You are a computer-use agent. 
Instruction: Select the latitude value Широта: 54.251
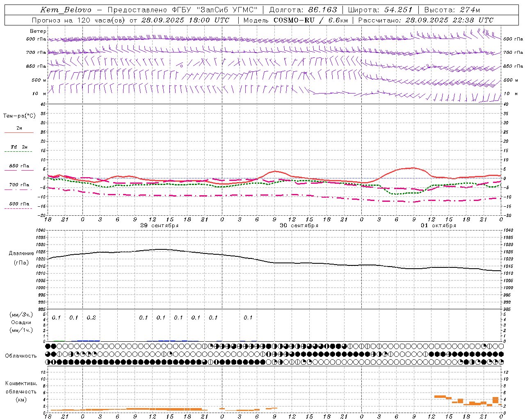[x=380, y=10]
